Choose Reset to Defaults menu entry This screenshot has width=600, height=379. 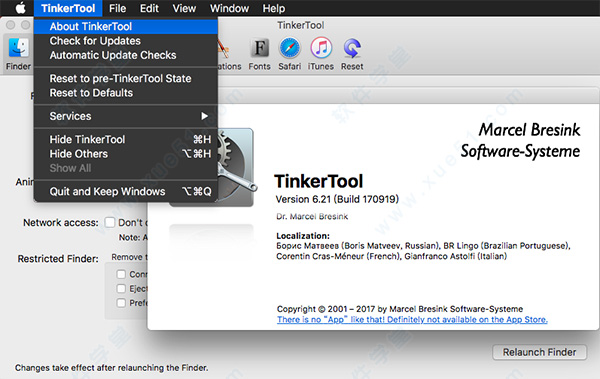126,93
